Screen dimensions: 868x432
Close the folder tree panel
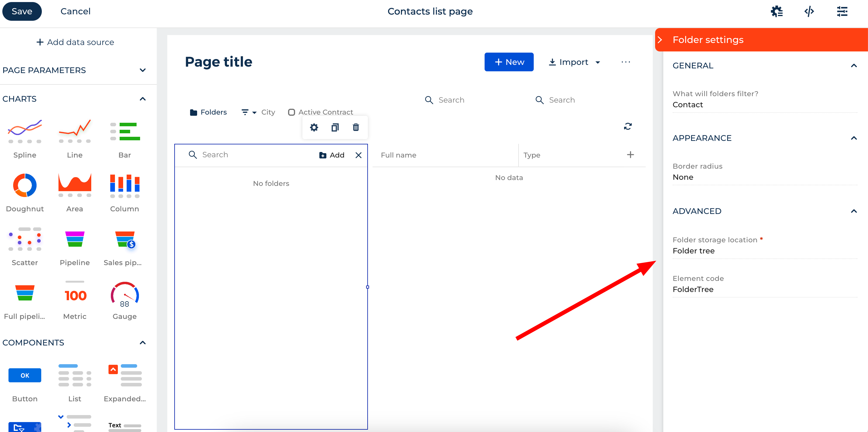[358, 155]
